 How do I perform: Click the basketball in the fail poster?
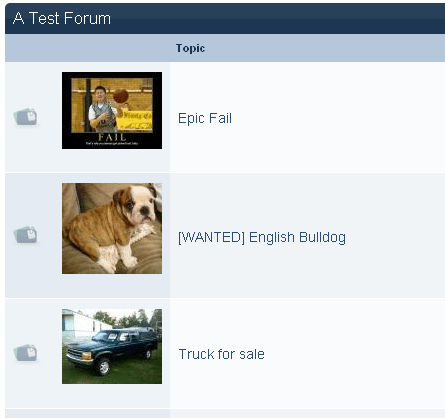121,96
